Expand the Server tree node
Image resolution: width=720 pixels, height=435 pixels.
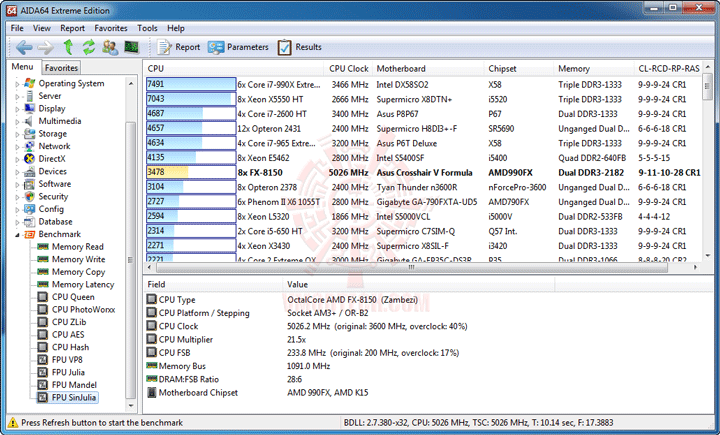[17, 96]
